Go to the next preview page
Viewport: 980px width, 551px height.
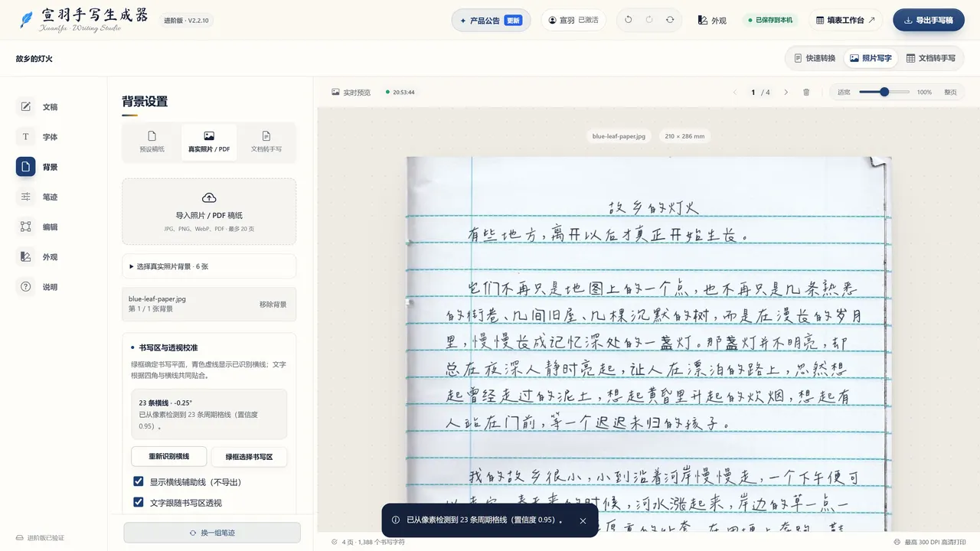click(786, 92)
